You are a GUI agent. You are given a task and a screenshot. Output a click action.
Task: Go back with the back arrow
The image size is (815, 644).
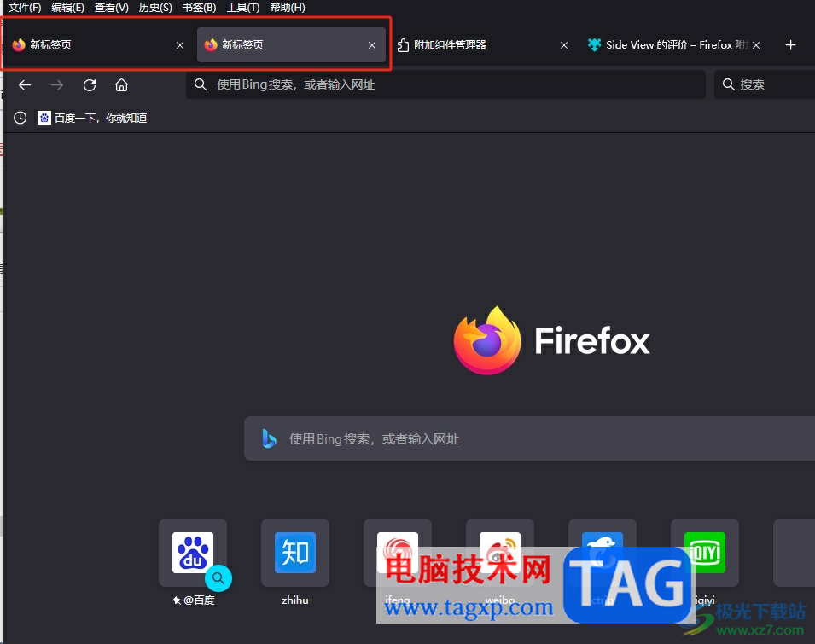click(x=25, y=84)
